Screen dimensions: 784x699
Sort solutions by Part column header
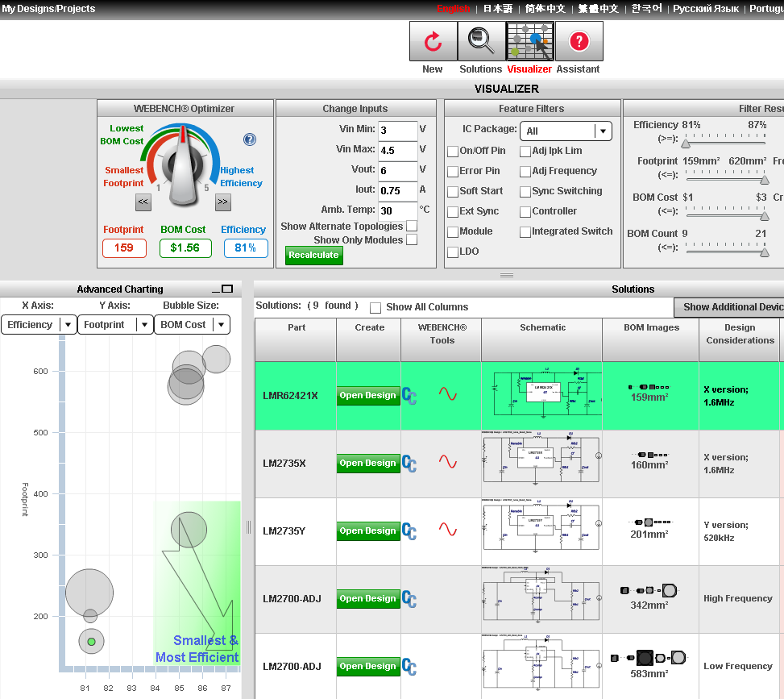296,339
